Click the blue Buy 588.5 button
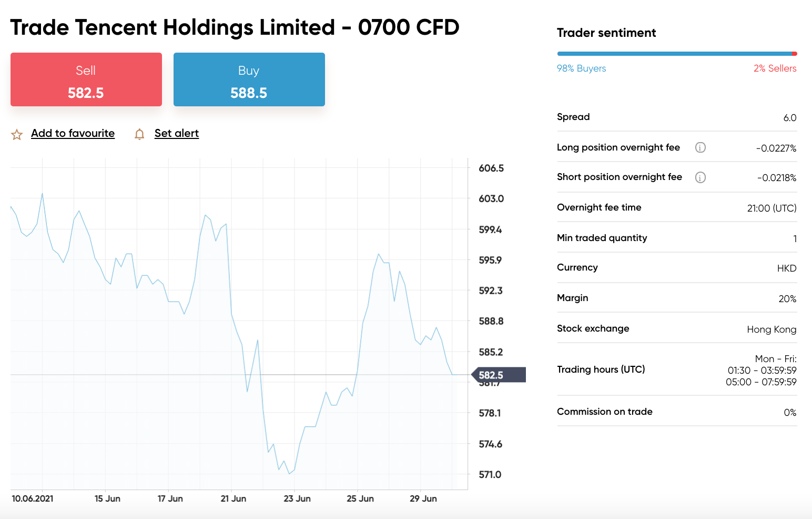Viewport: 812px width, 519px height. point(249,79)
